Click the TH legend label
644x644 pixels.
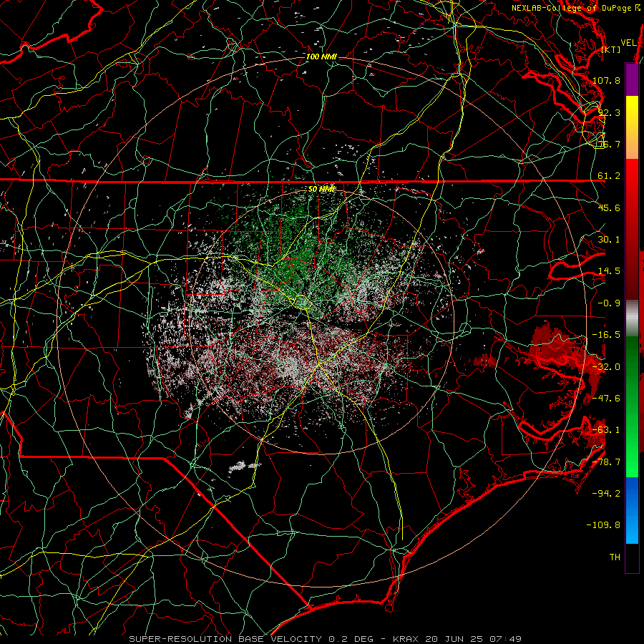615,557
